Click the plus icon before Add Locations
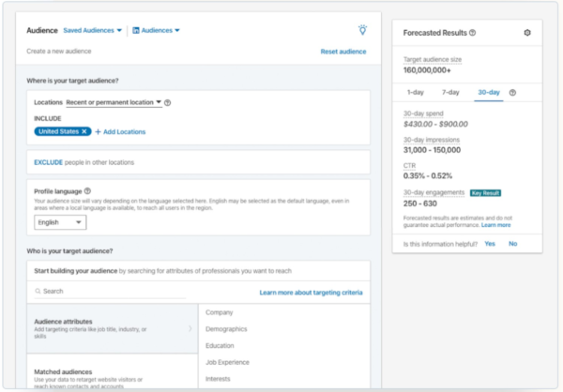Viewport: 563px width, 392px height. coord(98,131)
